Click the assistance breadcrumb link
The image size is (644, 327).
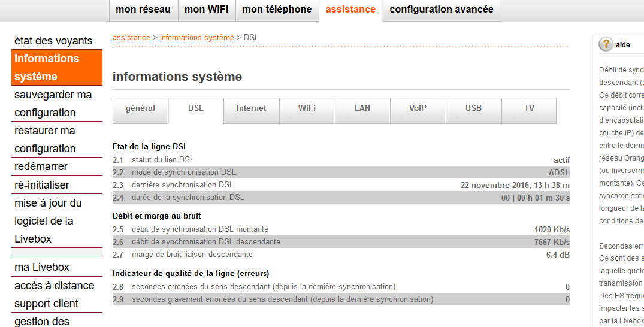[131, 38]
